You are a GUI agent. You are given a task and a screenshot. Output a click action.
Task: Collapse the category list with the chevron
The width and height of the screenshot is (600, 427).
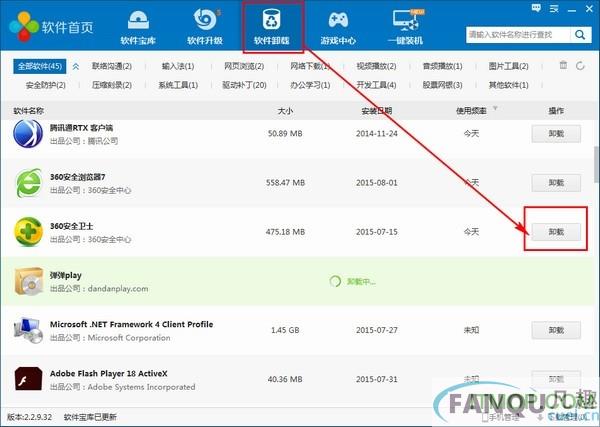[76, 67]
